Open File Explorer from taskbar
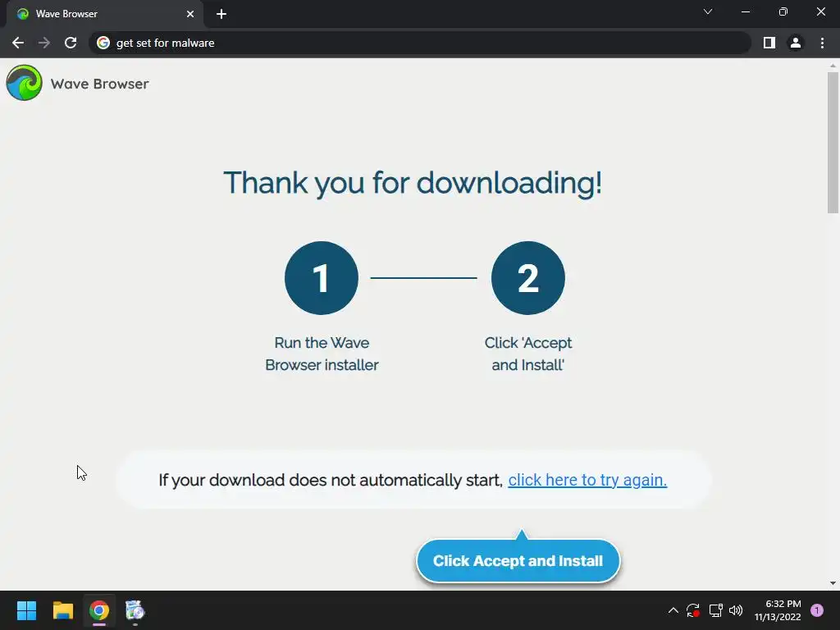840x630 pixels. (x=62, y=610)
